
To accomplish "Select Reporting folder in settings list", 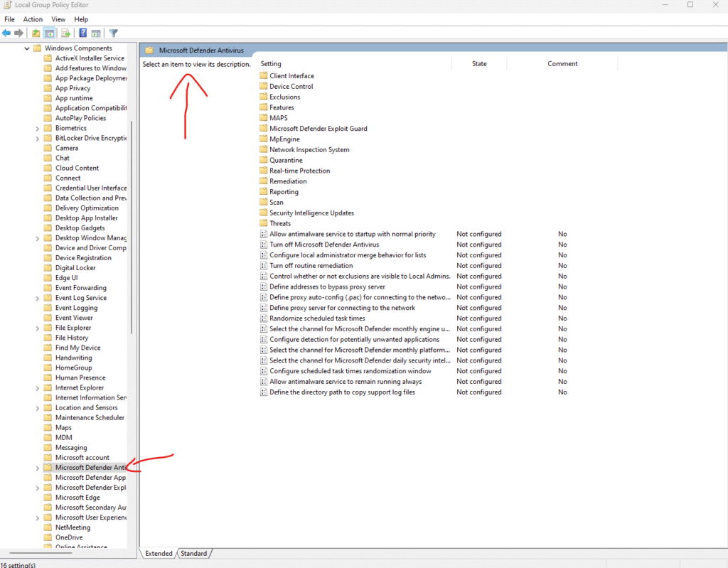I will [x=284, y=192].
